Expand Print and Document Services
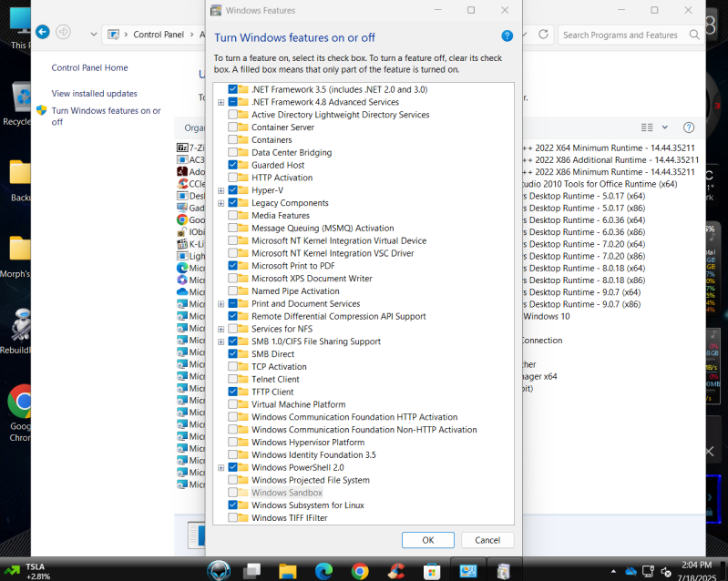This screenshot has height=581, width=728. [221, 304]
